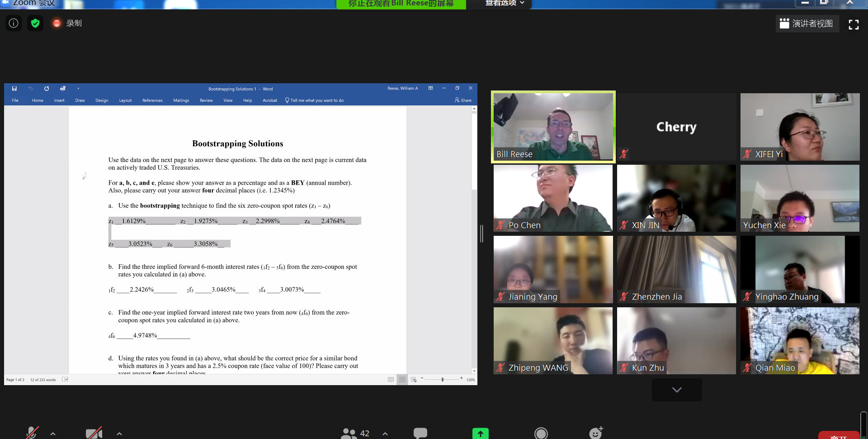Open the meeting information icon
The height and width of the screenshot is (439, 868).
pyautogui.click(x=14, y=23)
